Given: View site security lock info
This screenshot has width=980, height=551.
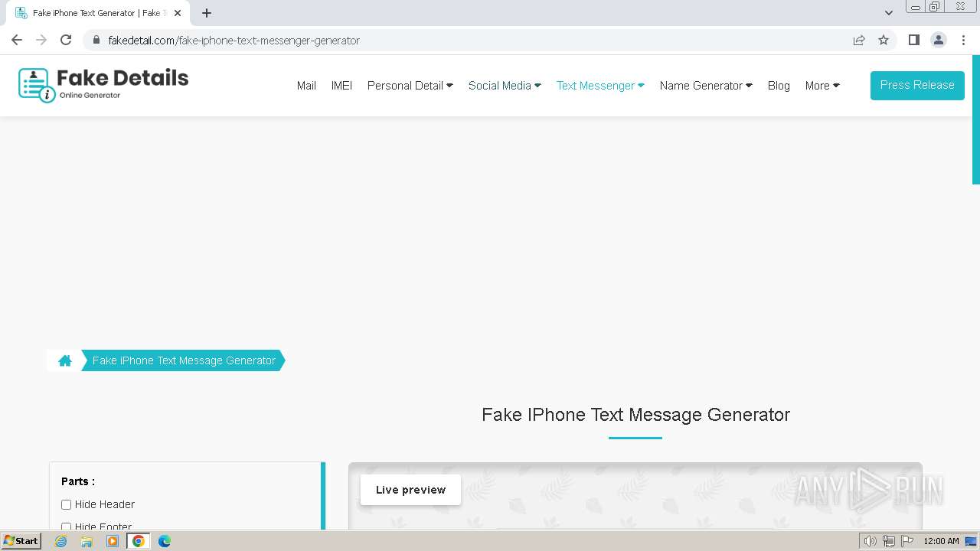Looking at the screenshot, I should (x=96, y=40).
